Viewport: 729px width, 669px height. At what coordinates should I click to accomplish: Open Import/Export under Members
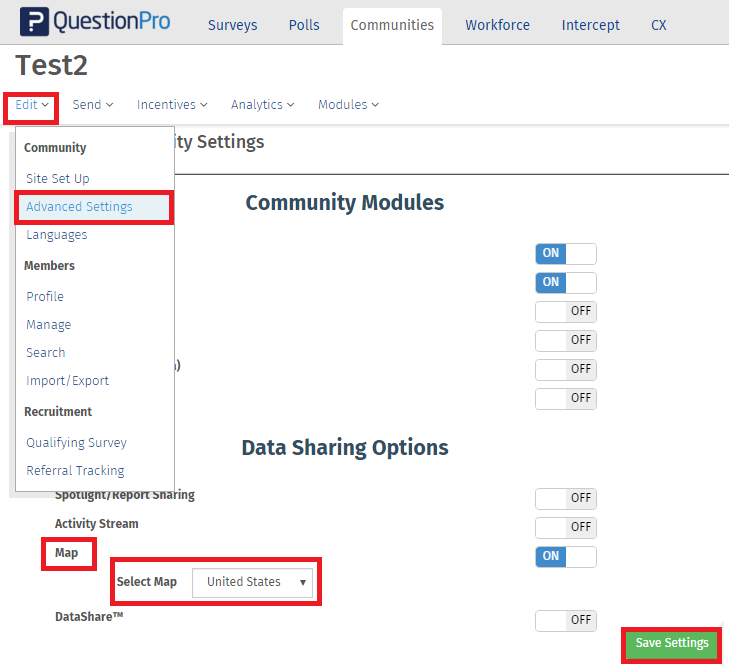click(x=67, y=381)
